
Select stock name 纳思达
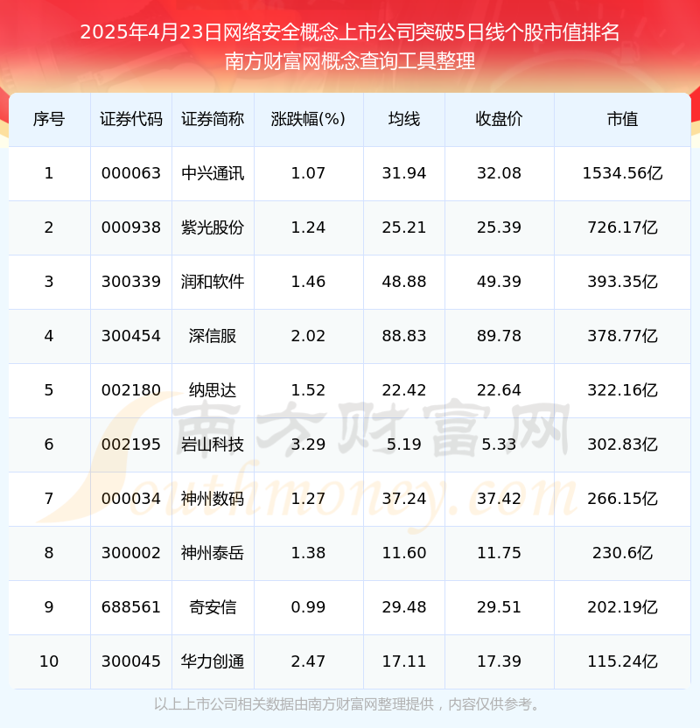213,390
